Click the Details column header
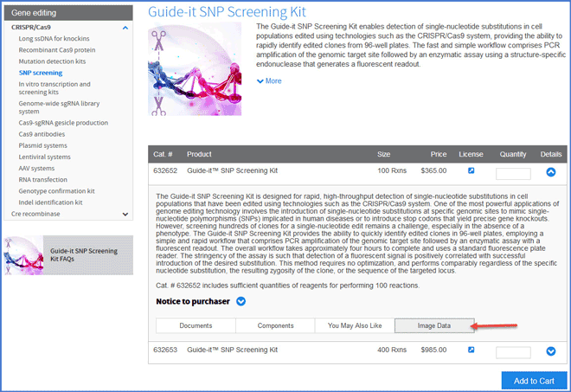This screenshot has height=392, width=571. pos(550,154)
